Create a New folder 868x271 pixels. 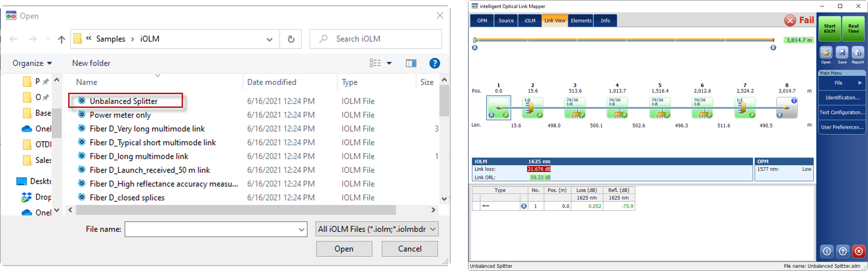[x=91, y=63]
